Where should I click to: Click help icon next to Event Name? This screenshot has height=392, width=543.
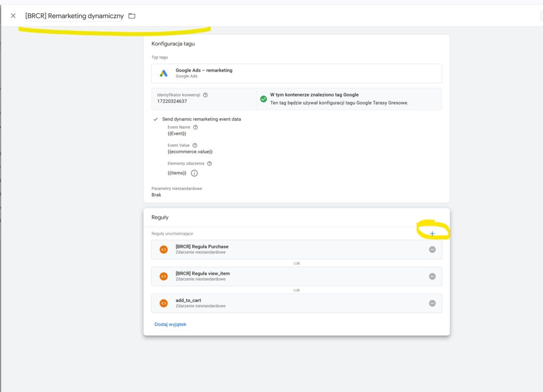click(196, 127)
